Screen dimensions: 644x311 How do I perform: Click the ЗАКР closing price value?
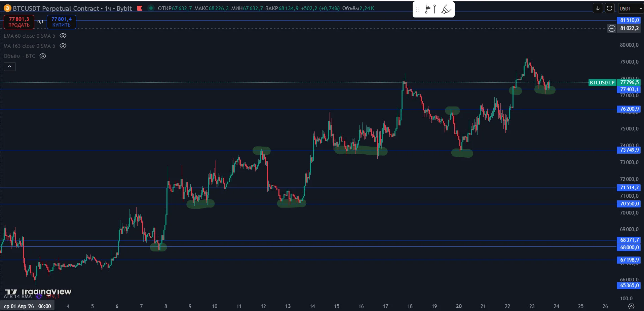(x=288, y=8)
